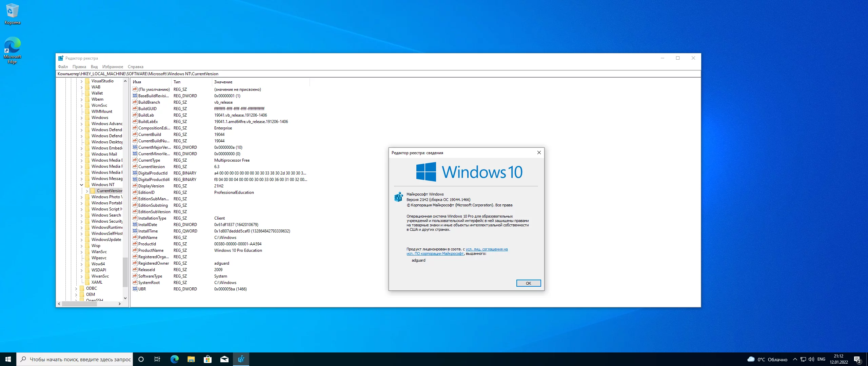Open the Файл menu
The width and height of the screenshot is (868, 366).
tap(63, 67)
